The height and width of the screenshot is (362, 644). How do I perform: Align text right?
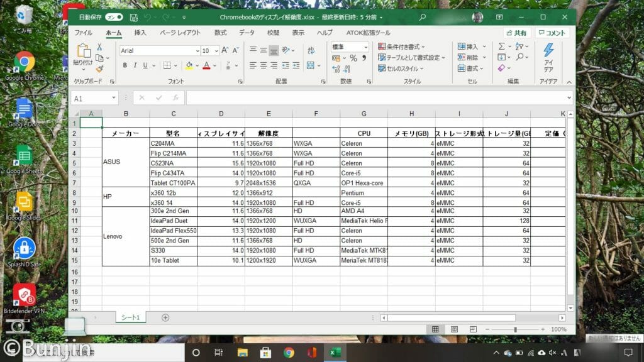click(x=274, y=65)
